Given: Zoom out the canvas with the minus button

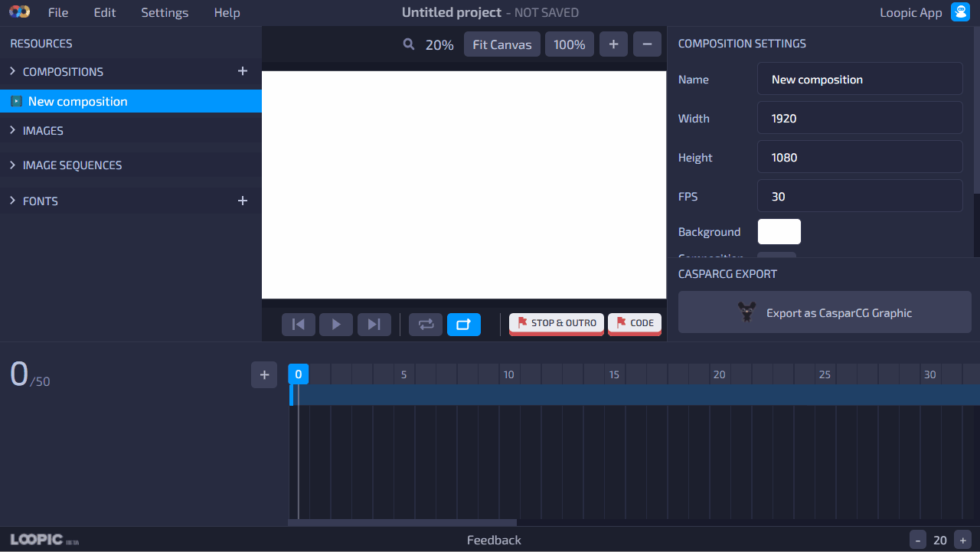Looking at the screenshot, I should 647,44.
